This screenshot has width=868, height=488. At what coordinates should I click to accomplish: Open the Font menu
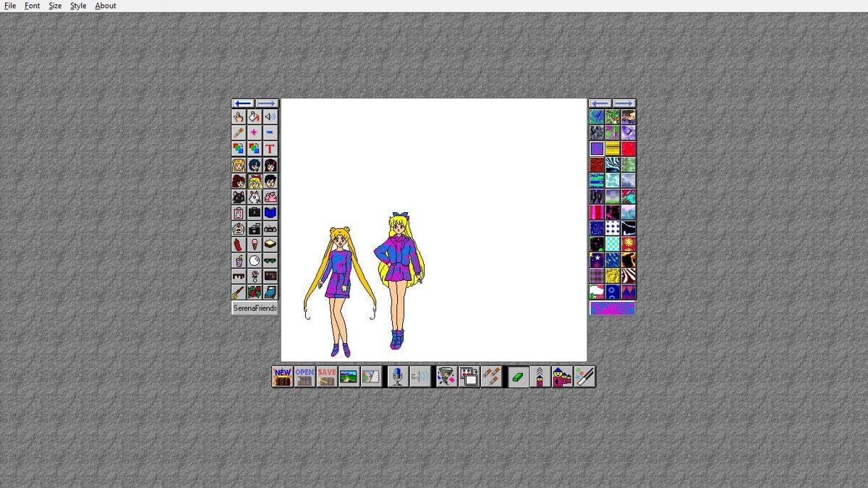(x=33, y=6)
